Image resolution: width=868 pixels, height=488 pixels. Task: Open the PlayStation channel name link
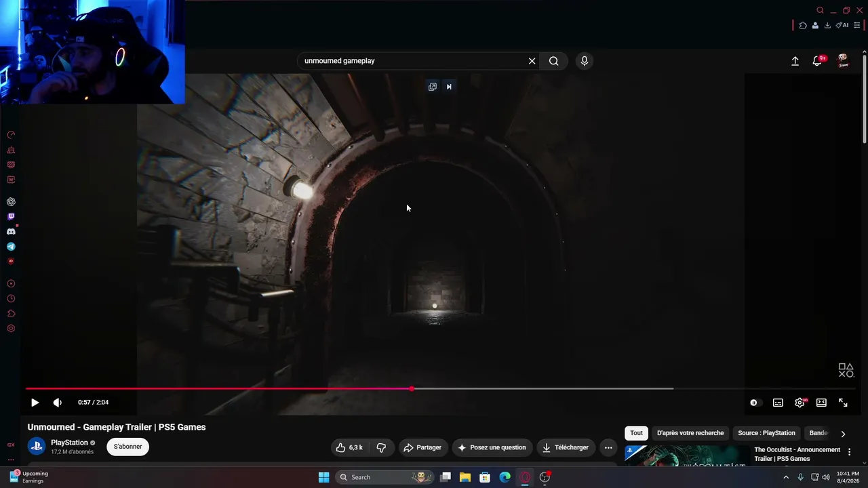[x=69, y=443]
